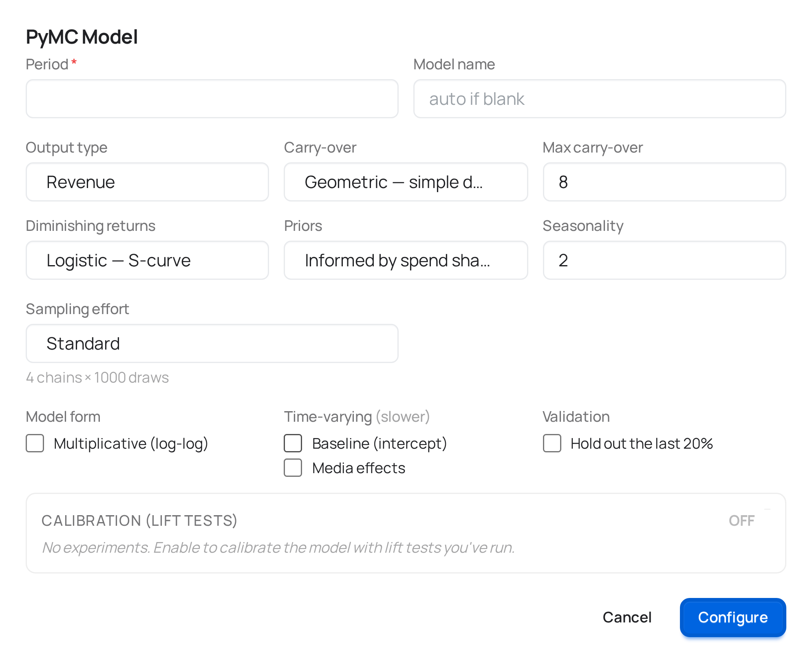
Task: Focus the Model name field
Action: pyautogui.click(x=600, y=99)
